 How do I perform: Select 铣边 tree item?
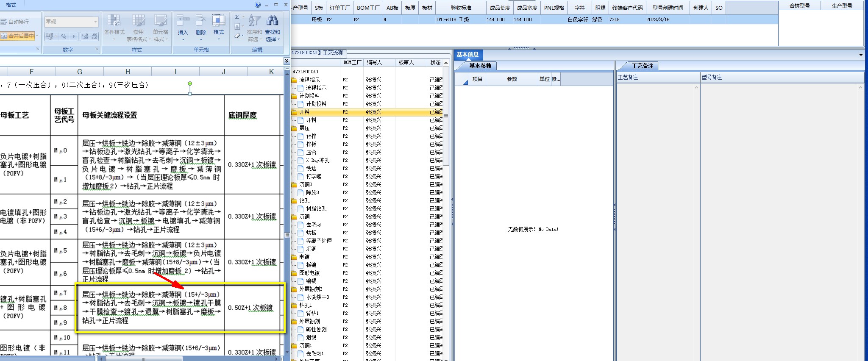(311, 168)
